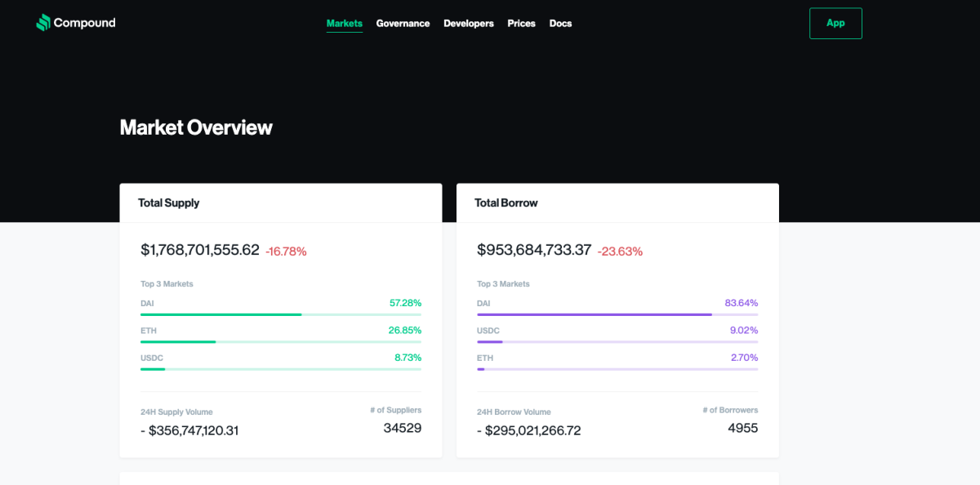Click the Market Overview heading
Screen dimensions: 980x485
196,127
